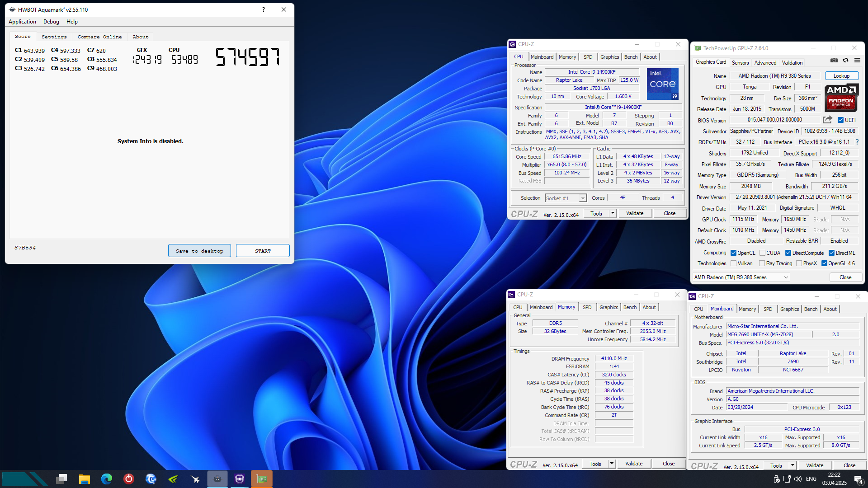868x488 pixels.
Task: Click the red power icon on taskbar
Action: coord(129,479)
